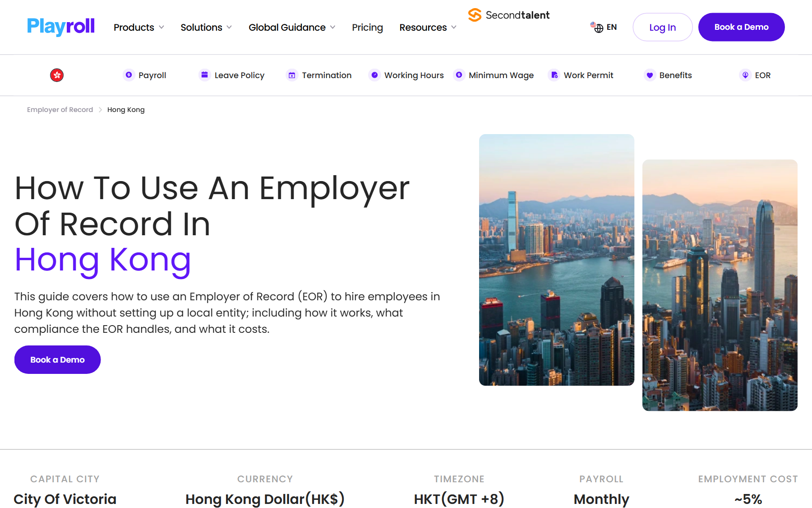Click the Payroll dollar icon

[x=129, y=75]
